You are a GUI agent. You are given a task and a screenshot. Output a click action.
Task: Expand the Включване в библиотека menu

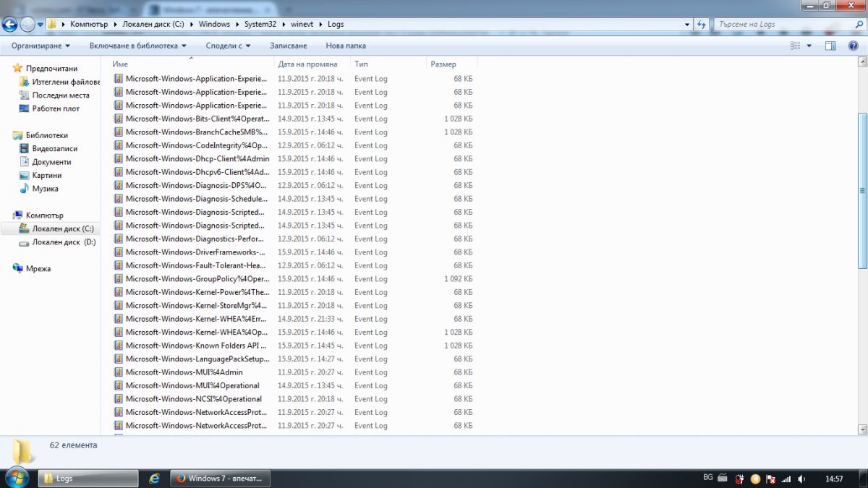coord(138,46)
